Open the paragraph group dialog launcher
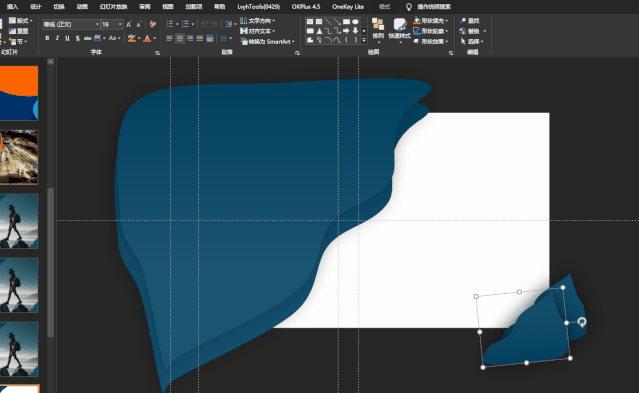Screen dimensions: 639x393 click(297, 53)
